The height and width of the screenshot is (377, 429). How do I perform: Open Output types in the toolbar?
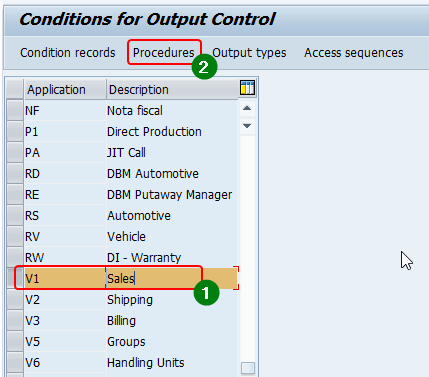[249, 53]
